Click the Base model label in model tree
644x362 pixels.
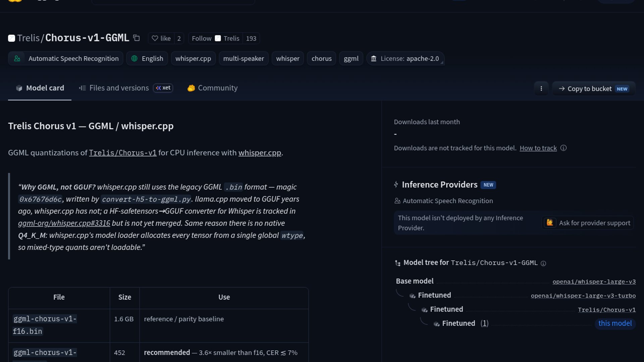coord(415,281)
